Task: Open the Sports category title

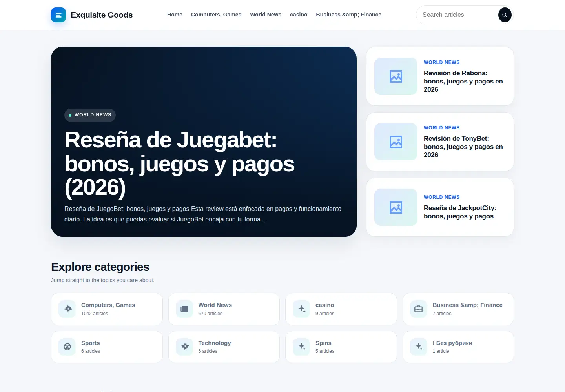Action: tap(90, 343)
